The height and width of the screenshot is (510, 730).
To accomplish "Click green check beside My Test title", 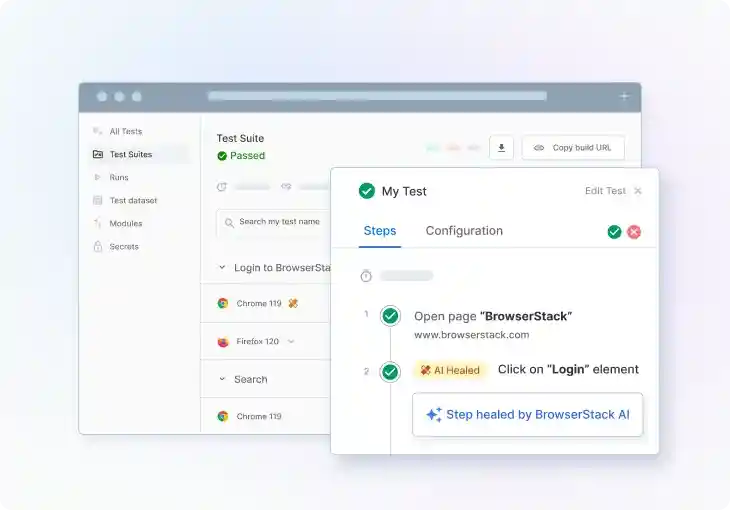I will (367, 191).
